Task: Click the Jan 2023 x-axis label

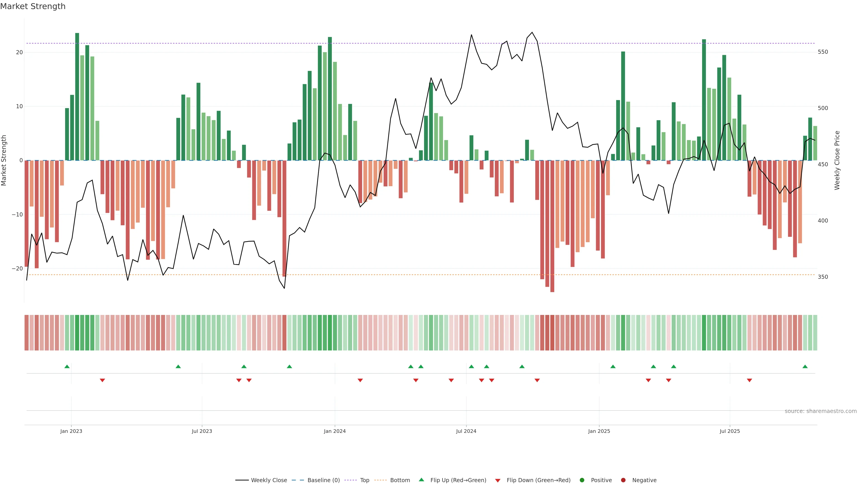Action: tap(71, 431)
